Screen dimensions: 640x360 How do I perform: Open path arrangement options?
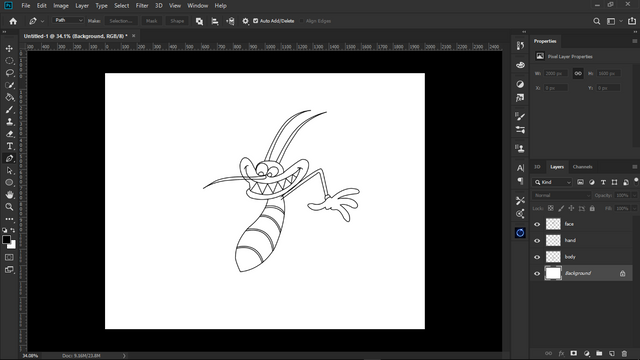coord(230,21)
